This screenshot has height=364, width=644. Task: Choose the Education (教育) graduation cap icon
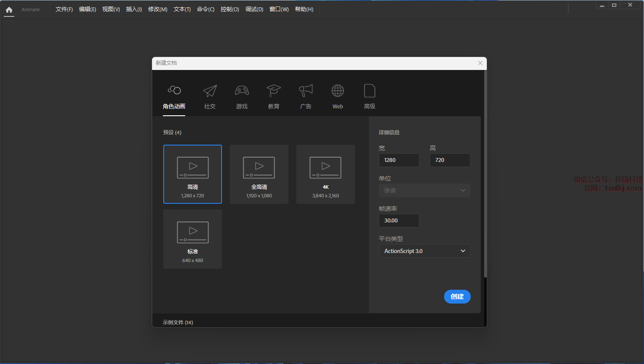pyautogui.click(x=274, y=91)
